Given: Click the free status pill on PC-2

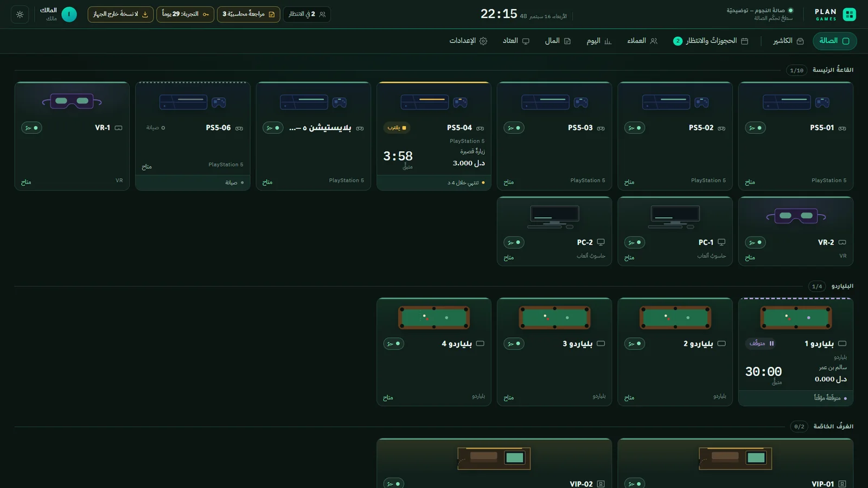Looking at the screenshot, I should (514, 242).
